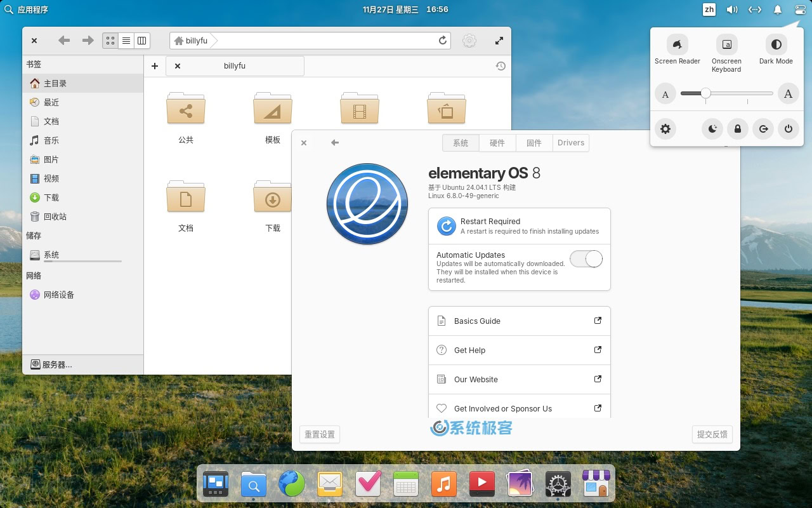812x508 pixels.
Task: Click the billyfu path breadcrumb
Action: pyautogui.click(x=192, y=41)
